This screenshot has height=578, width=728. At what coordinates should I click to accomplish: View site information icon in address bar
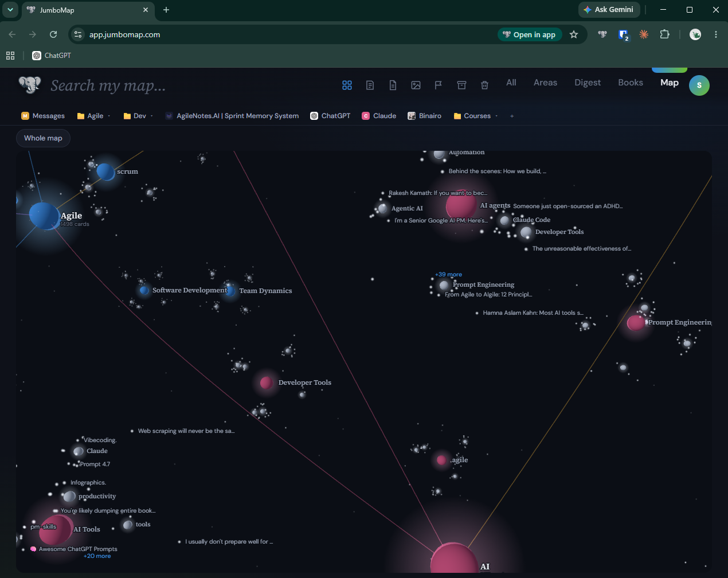pos(79,34)
